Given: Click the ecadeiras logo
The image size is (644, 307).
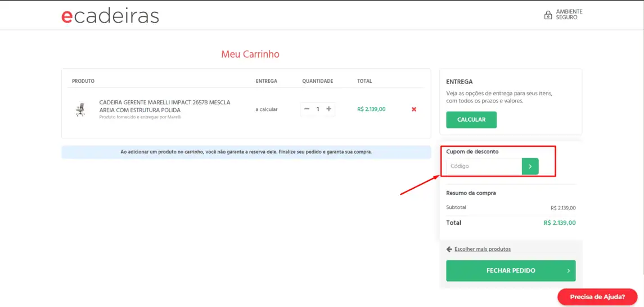Looking at the screenshot, I should click(110, 16).
